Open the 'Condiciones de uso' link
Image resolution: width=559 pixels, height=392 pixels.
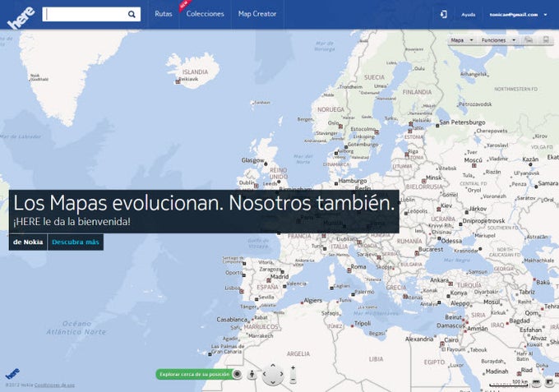click(54, 385)
